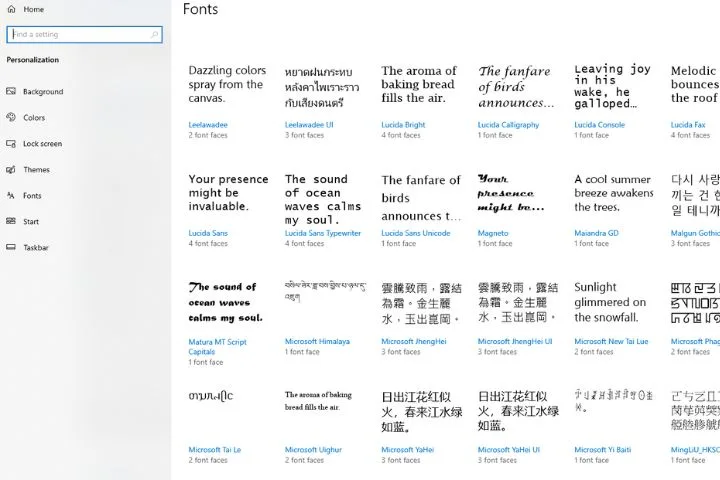Open Lucida Bright font details
The height and width of the screenshot is (480, 720).
(x=403, y=125)
